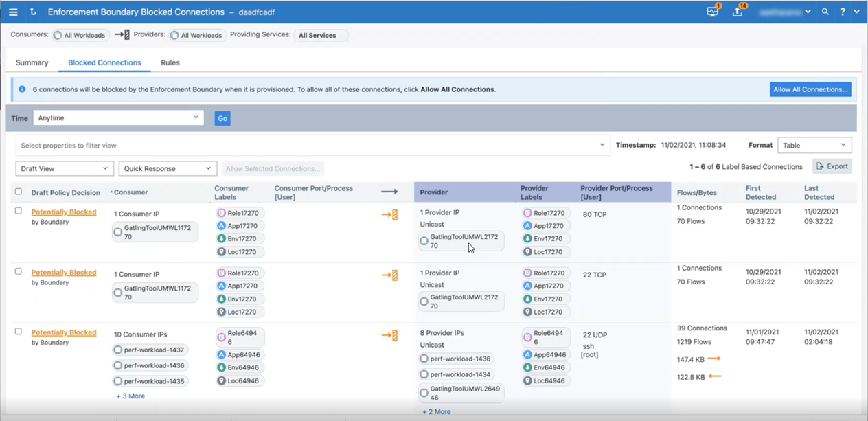Click the Allow All Connections button
Image resolution: width=868 pixels, height=421 pixels.
[810, 89]
